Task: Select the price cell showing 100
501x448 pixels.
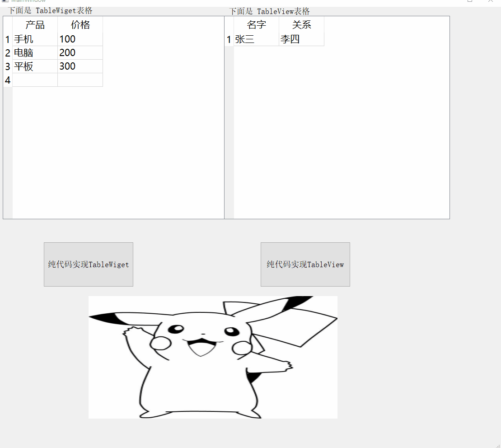Action: (x=80, y=39)
